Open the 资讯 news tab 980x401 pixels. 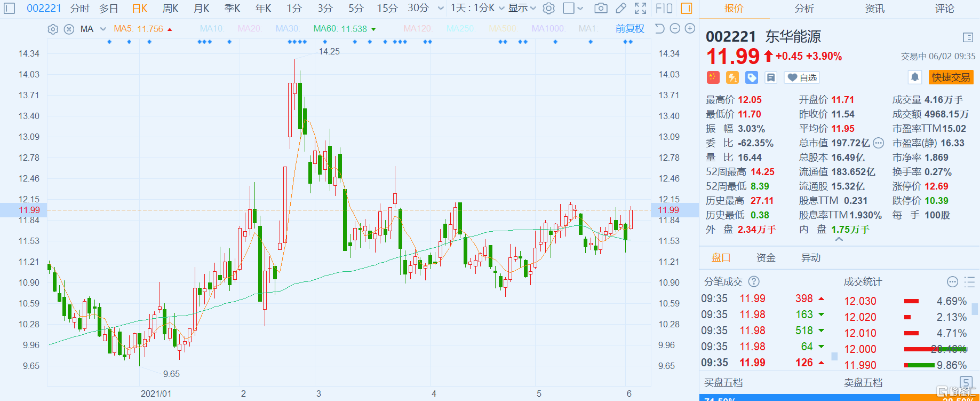[874, 9]
